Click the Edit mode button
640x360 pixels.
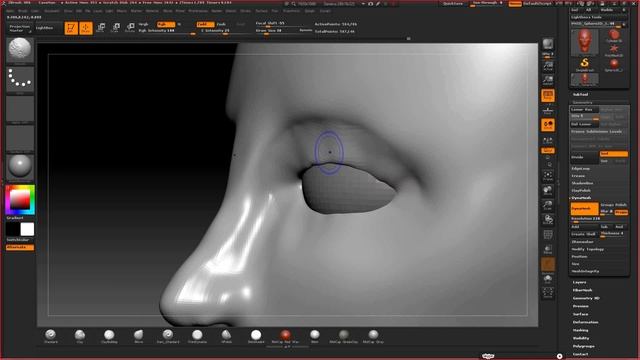point(71,28)
